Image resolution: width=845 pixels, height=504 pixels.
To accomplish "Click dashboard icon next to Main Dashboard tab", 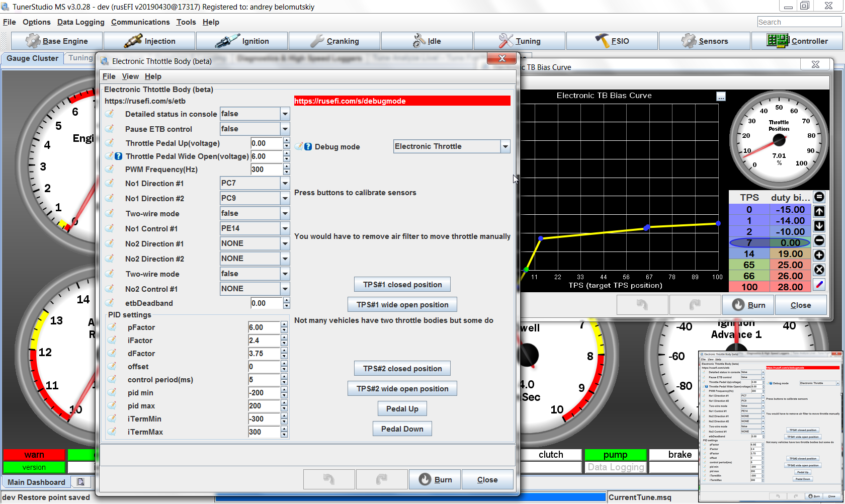I will (80, 482).
